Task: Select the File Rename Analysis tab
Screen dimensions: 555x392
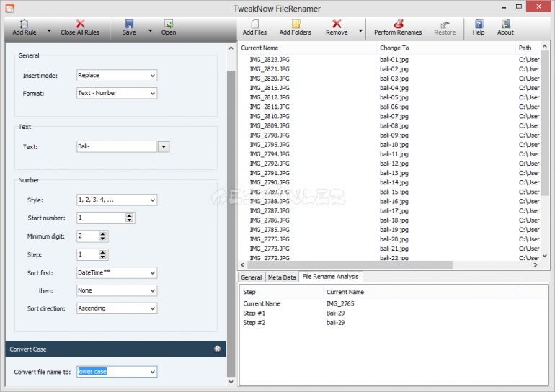Action: pyautogui.click(x=330, y=277)
